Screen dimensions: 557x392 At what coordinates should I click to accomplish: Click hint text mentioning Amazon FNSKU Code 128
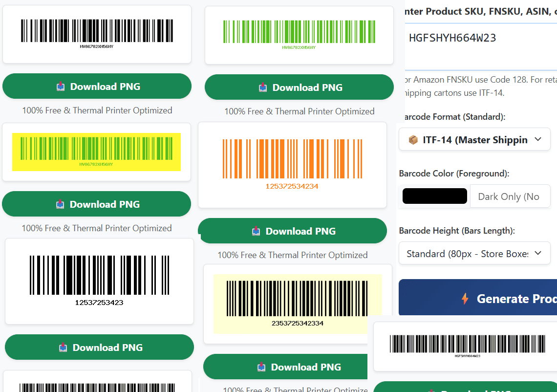[x=481, y=87]
